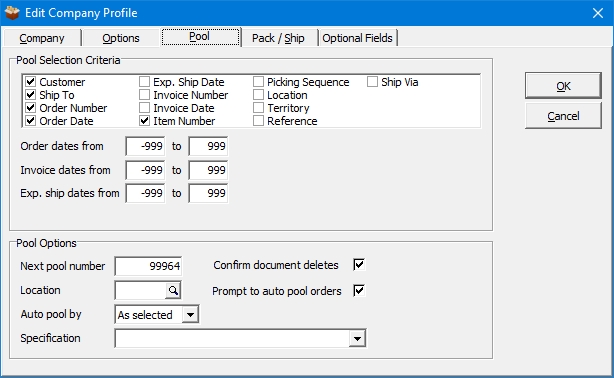Click the Cancel button
The height and width of the screenshot is (378, 614).
563,116
